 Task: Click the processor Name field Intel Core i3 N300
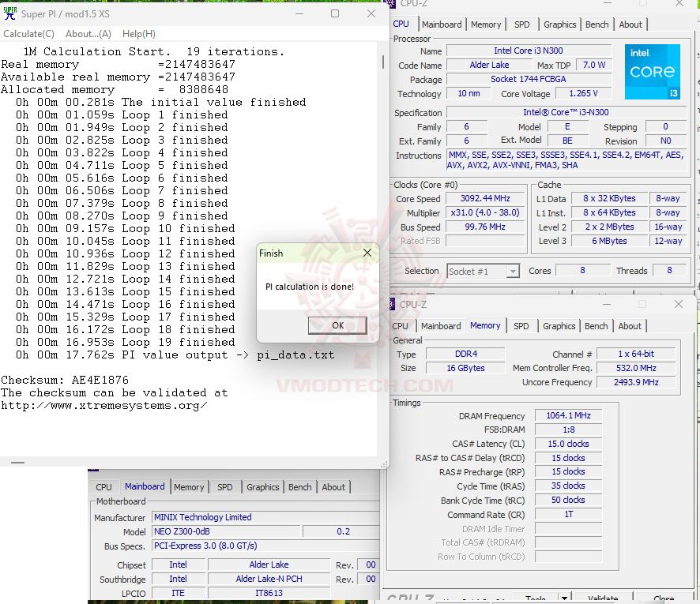(x=529, y=51)
